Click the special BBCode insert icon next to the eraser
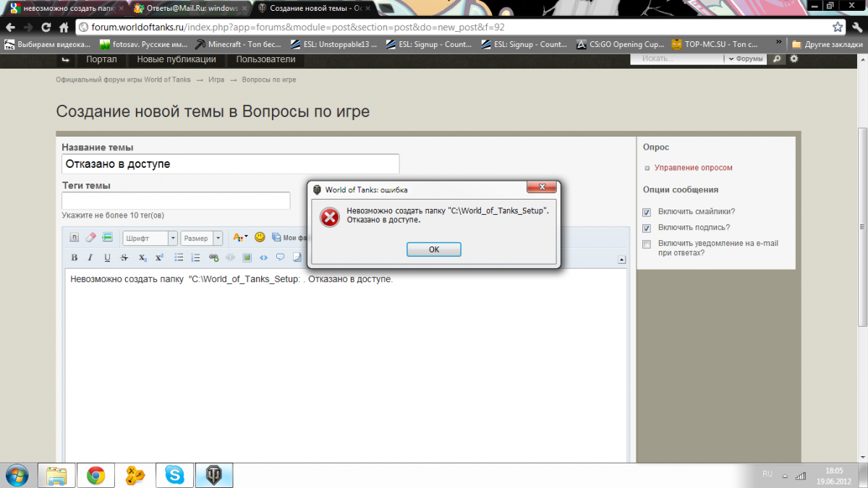Image resolution: width=868 pixels, height=488 pixels. [107, 237]
